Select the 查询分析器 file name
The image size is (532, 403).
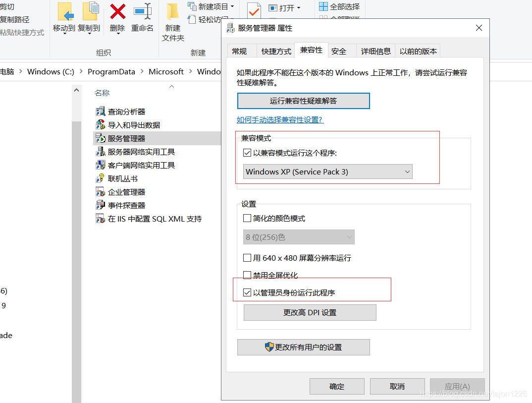(126, 112)
